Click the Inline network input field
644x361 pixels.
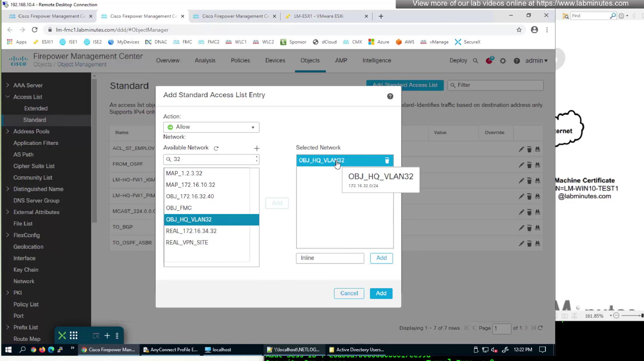pyautogui.click(x=330, y=258)
